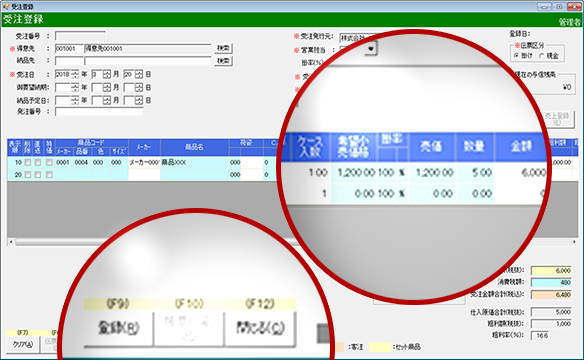The height and width of the screenshot is (360, 584).
Task: Tick the 特価 checkbox in row 20
Action: click(49, 175)
